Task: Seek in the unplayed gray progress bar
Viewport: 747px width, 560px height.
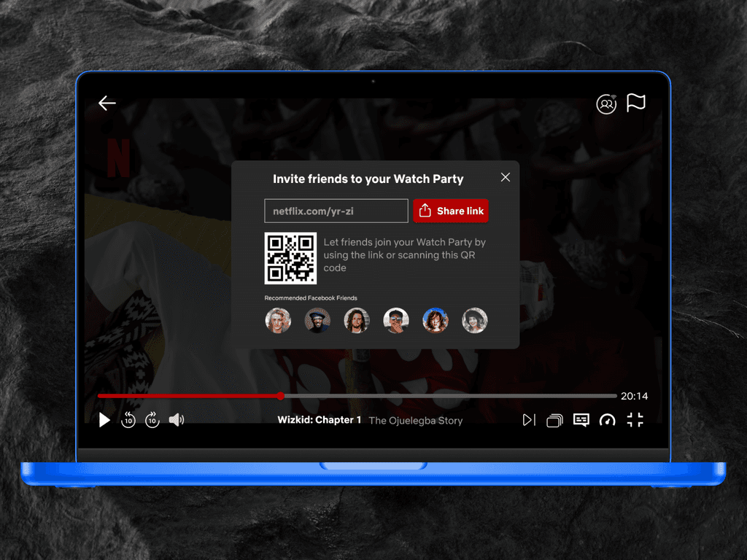Action: pyautogui.click(x=451, y=396)
